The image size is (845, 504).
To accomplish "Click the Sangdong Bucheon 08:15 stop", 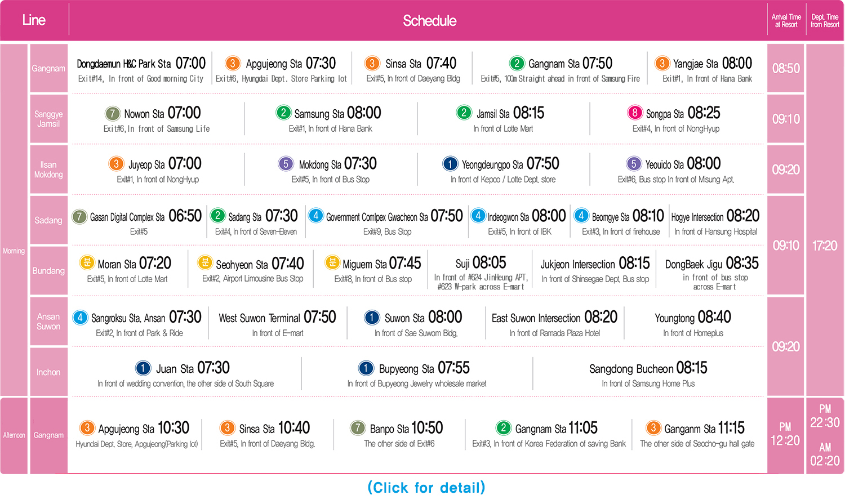I will click(x=648, y=374).
